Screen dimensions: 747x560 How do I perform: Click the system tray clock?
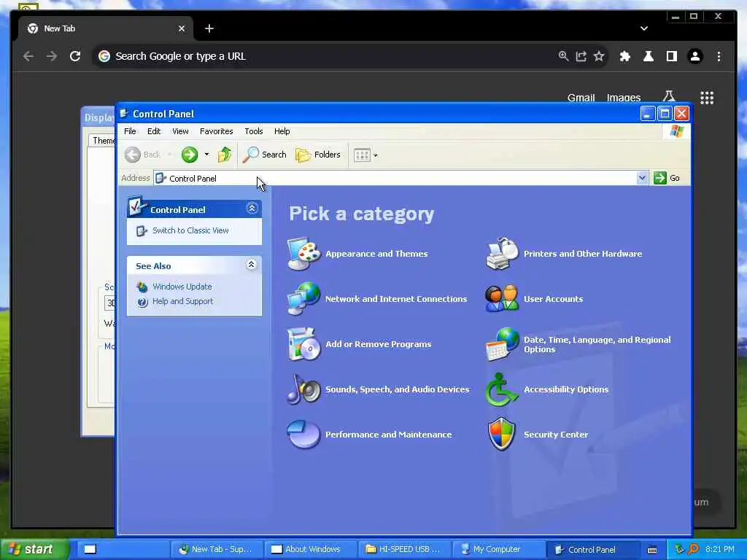pos(720,550)
